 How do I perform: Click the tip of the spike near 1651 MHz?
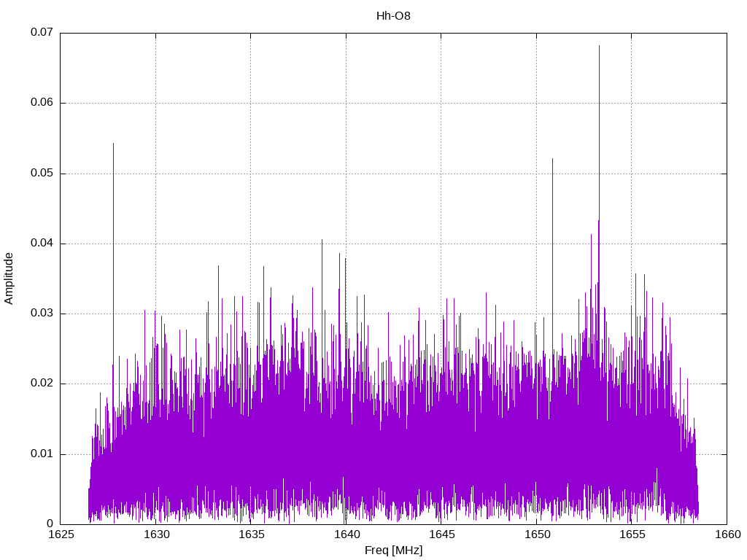pyautogui.click(x=552, y=159)
